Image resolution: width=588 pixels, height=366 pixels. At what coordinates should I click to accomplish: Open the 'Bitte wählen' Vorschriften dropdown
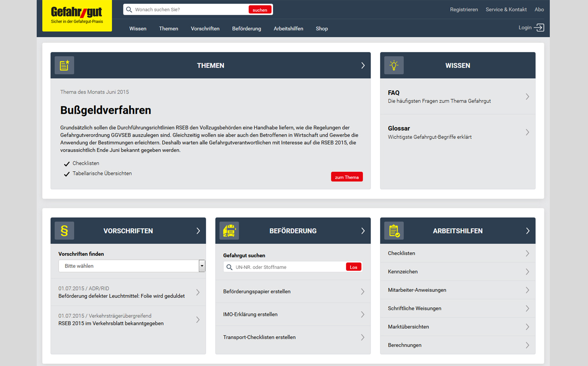[131, 265]
